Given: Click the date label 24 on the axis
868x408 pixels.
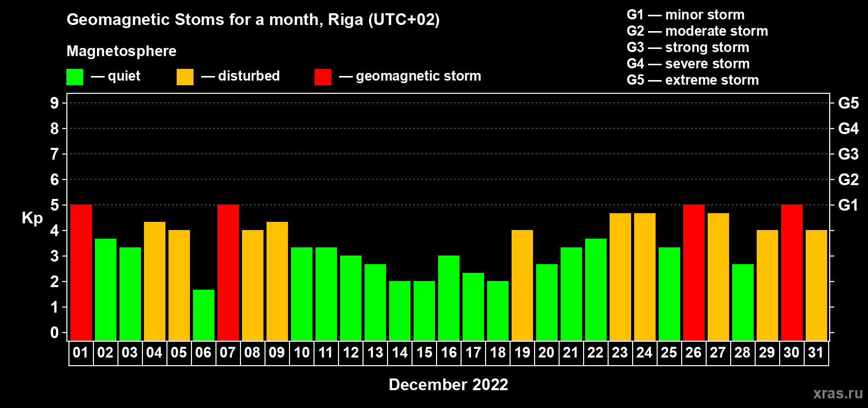Looking at the screenshot, I should coord(644,352).
